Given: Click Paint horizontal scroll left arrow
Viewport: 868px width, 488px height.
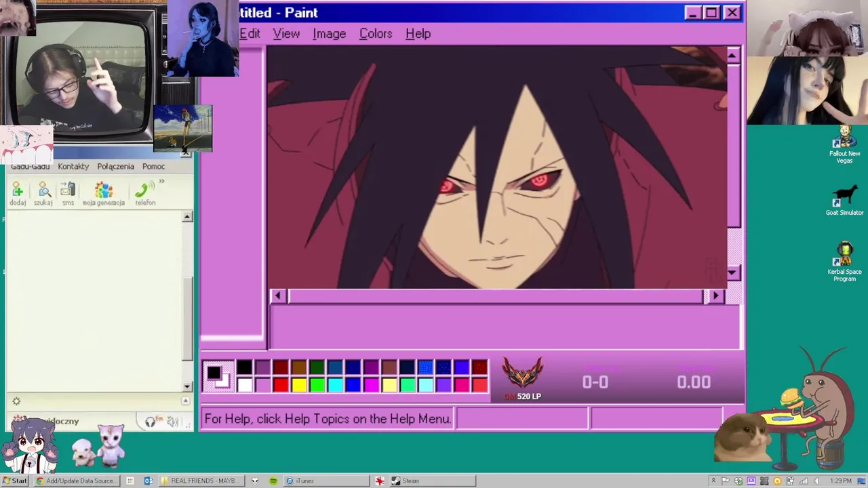Looking at the screenshot, I should [277, 296].
